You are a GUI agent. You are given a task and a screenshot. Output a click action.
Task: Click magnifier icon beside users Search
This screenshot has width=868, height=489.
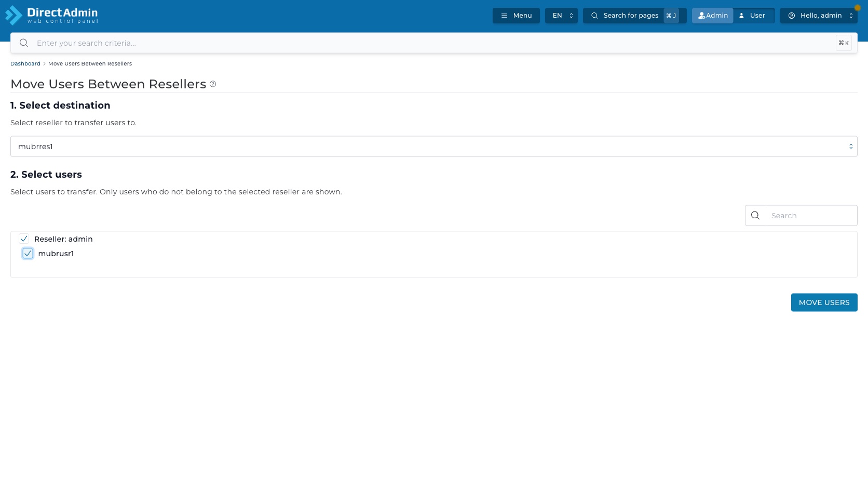(x=755, y=216)
